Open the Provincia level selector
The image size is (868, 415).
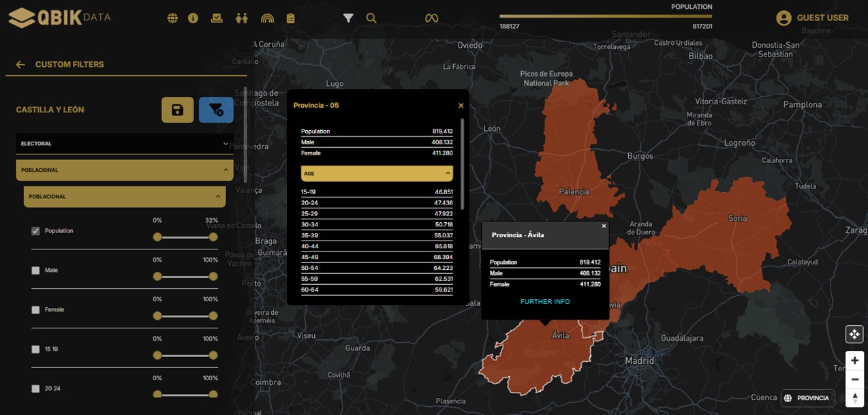pyautogui.click(x=807, y=398)
